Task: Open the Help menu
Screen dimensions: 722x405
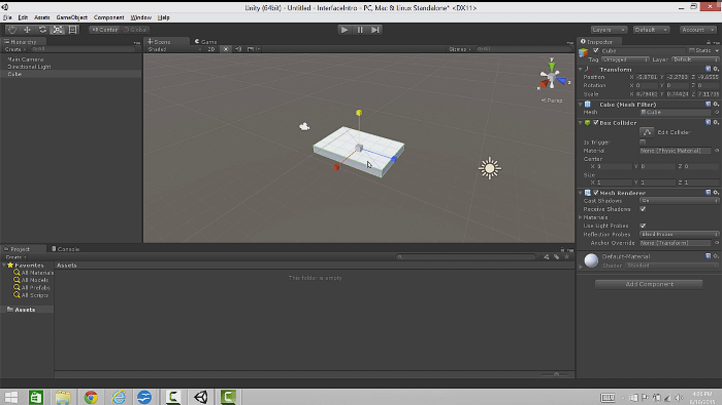Action: pyautogui.click(x=163, y=17)
